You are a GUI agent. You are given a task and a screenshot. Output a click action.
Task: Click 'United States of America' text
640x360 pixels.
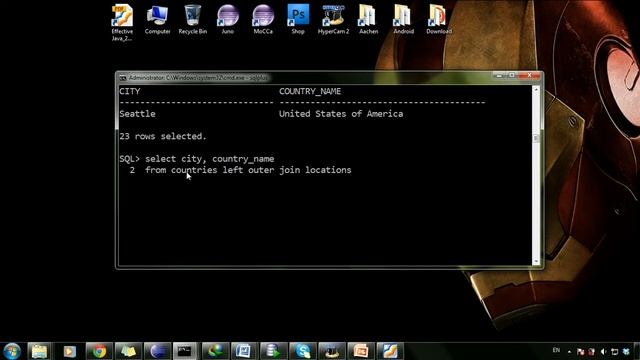tap(341, 114)
